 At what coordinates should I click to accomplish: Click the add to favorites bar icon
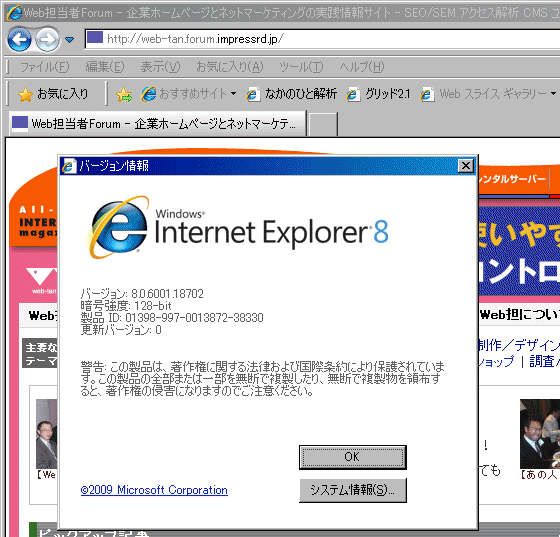124,94
